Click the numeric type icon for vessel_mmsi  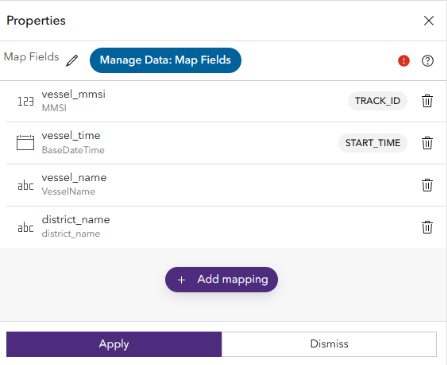pyautogui.click(x=26, y=101)
